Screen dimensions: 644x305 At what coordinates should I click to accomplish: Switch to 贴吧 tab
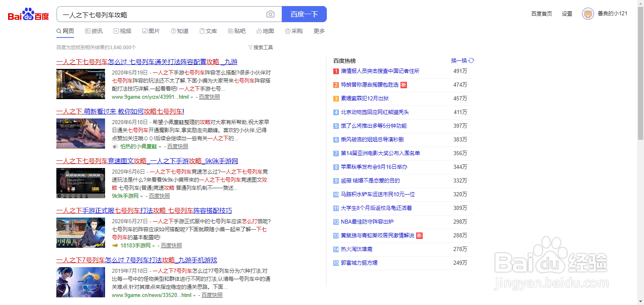click(x=237, y=31)
